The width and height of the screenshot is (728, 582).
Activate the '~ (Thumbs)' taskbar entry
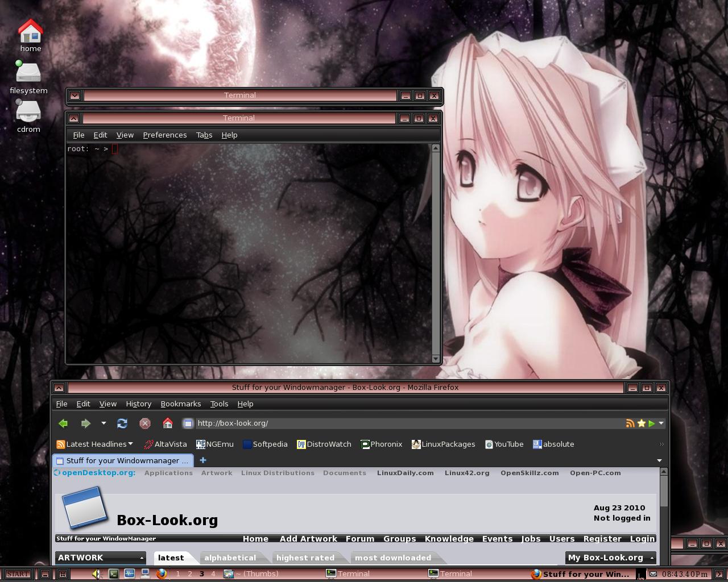point(251,574)
